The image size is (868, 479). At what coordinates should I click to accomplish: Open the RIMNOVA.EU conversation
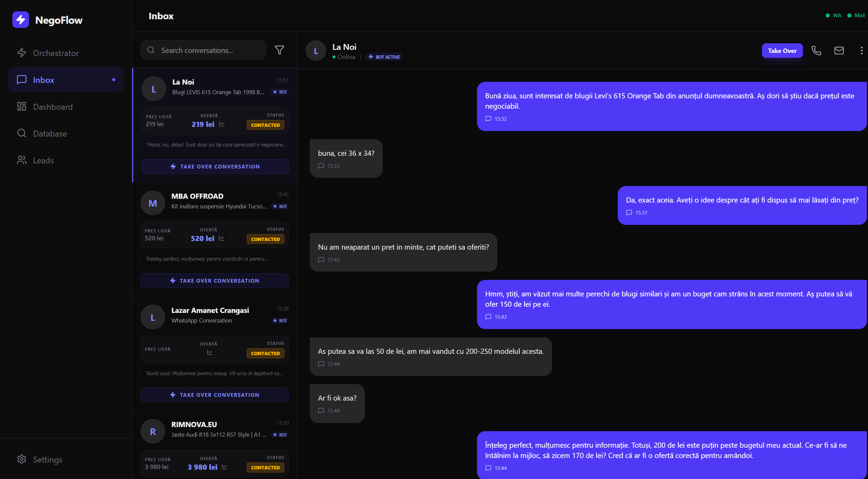pyautogui.click(x=214, y=429)
